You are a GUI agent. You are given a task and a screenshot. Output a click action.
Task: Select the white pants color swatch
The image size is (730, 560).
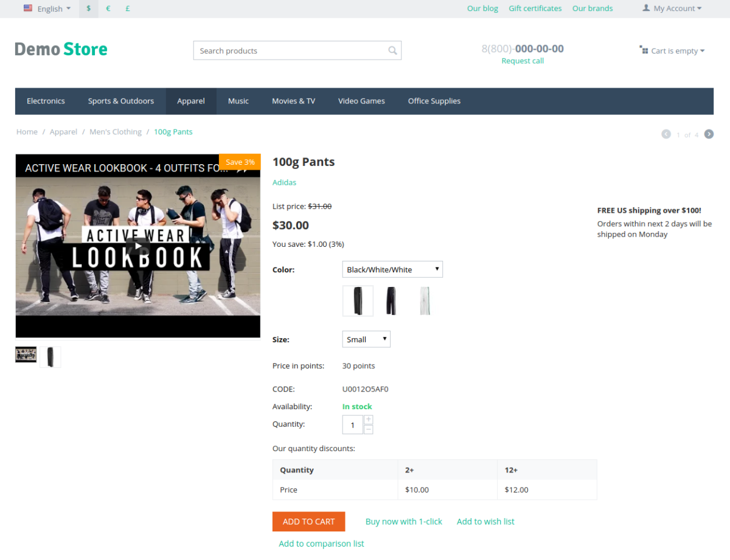click(x=425, y=301)
